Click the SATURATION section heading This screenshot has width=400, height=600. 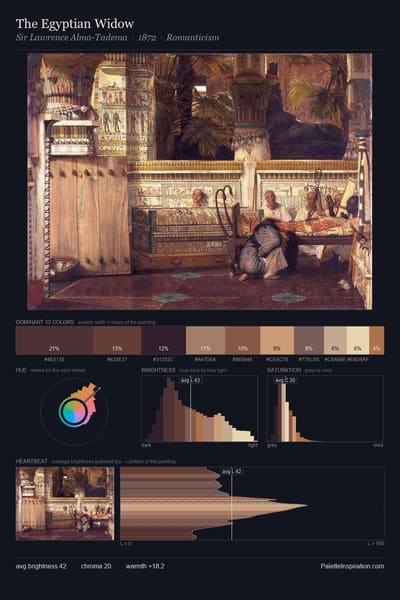(284, 370)
